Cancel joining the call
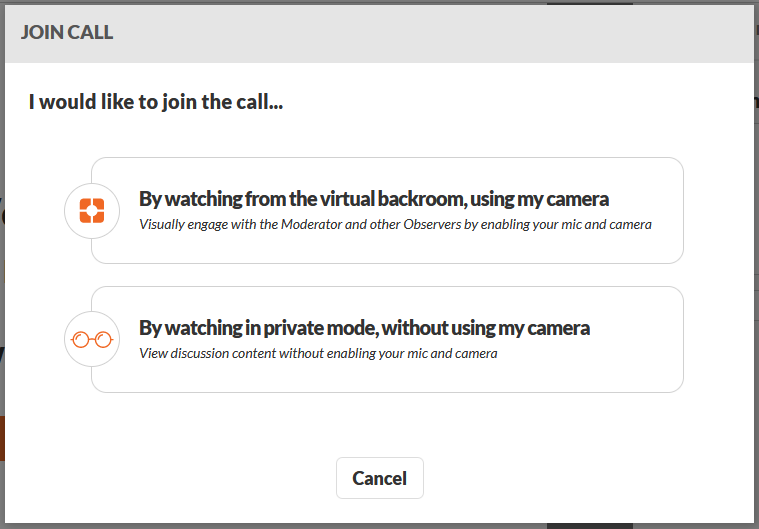Screen dimensions: 759x529 pyautogui.click(x=380, y=478)
